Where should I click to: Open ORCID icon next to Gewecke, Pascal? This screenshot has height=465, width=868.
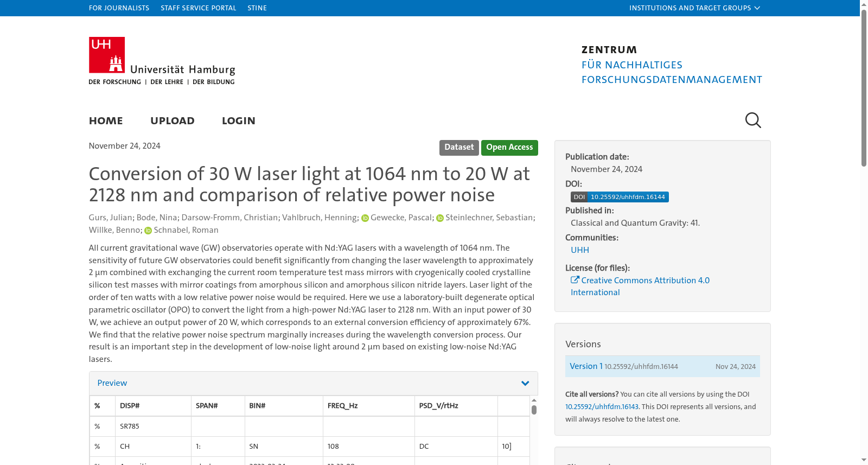(365, 218)
